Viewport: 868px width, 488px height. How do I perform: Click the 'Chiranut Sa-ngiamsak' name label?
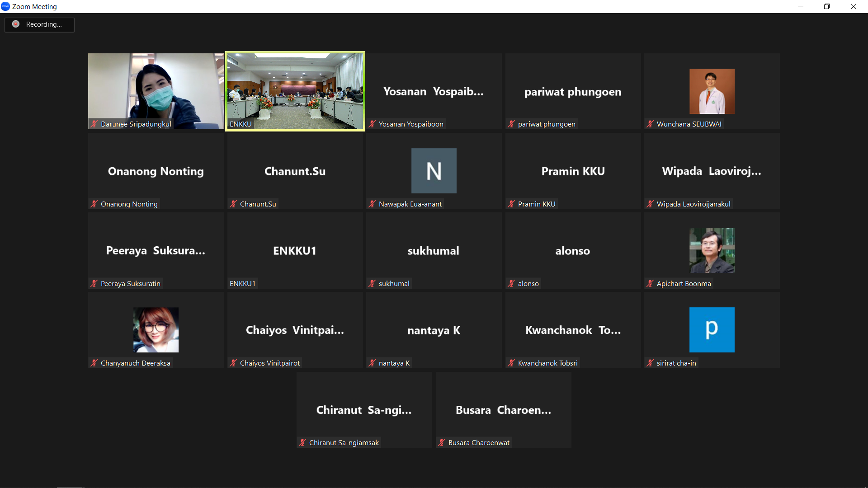pyautogui.click(x=344, y=442)
